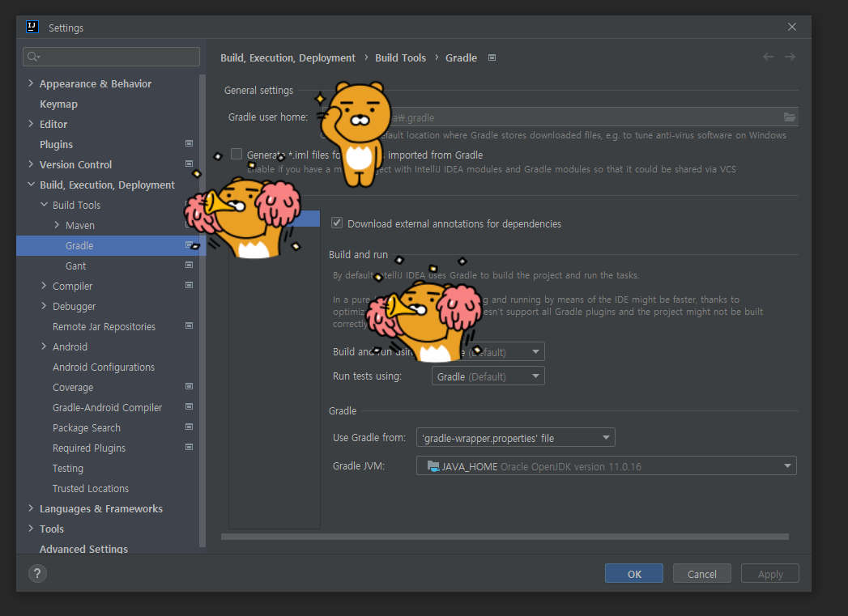Click the IntelliJ IDEA logo icon
848x616 pixels.
tap(32, 27)
